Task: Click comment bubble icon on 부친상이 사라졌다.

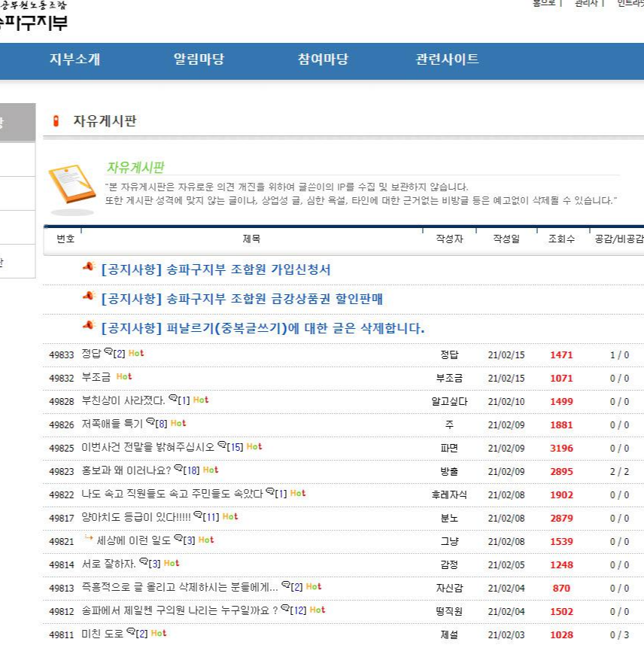Action: [173, 398]
